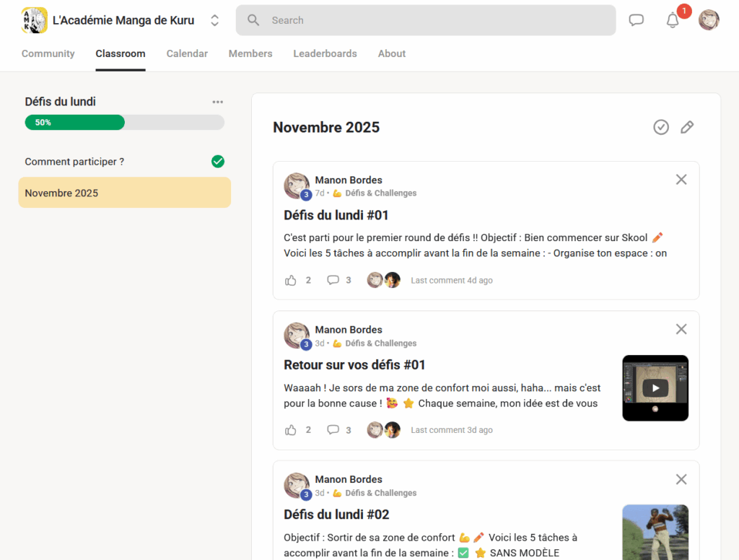Click the AMK community logo

34,20
